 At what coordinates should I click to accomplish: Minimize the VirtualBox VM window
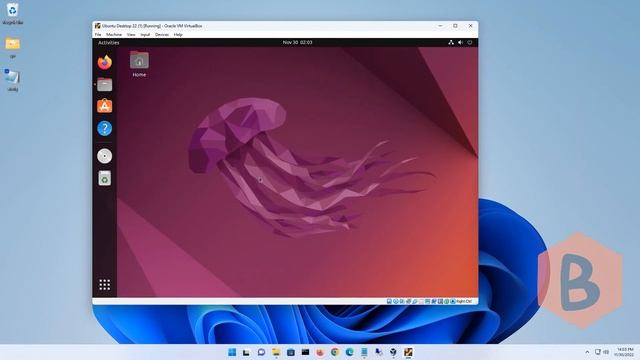click(440, 26)
